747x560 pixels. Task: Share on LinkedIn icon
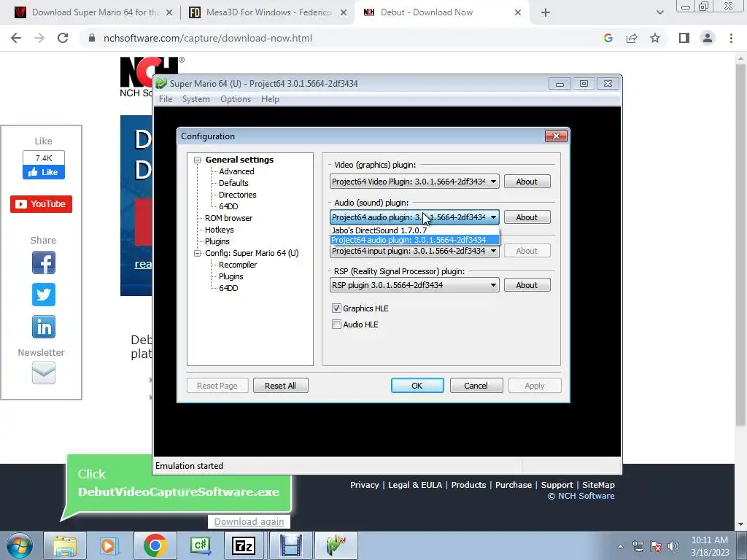coord(43,327)
